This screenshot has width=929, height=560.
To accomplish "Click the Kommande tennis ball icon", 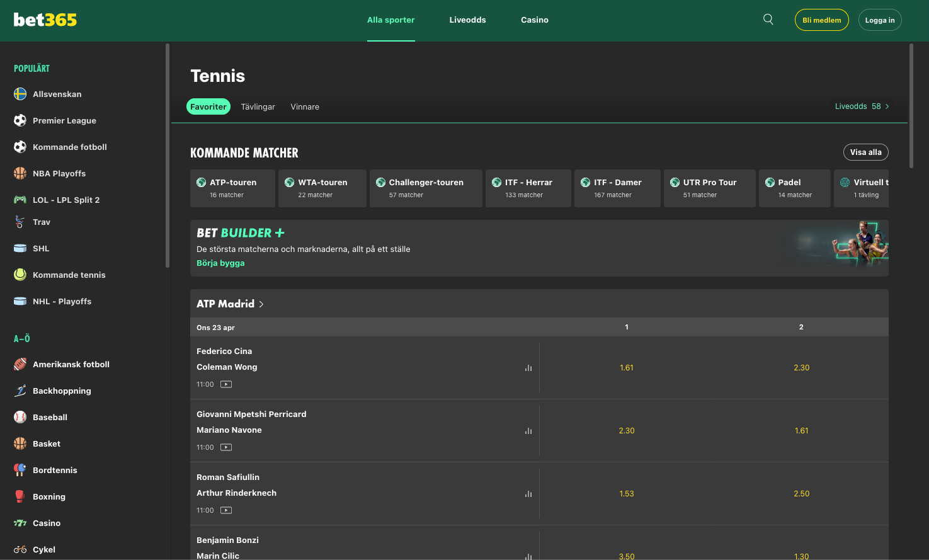I will point(20,275).
